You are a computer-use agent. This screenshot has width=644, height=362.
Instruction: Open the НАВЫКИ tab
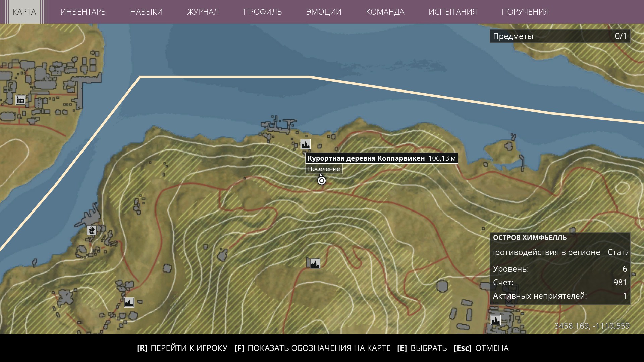point(146,12)
